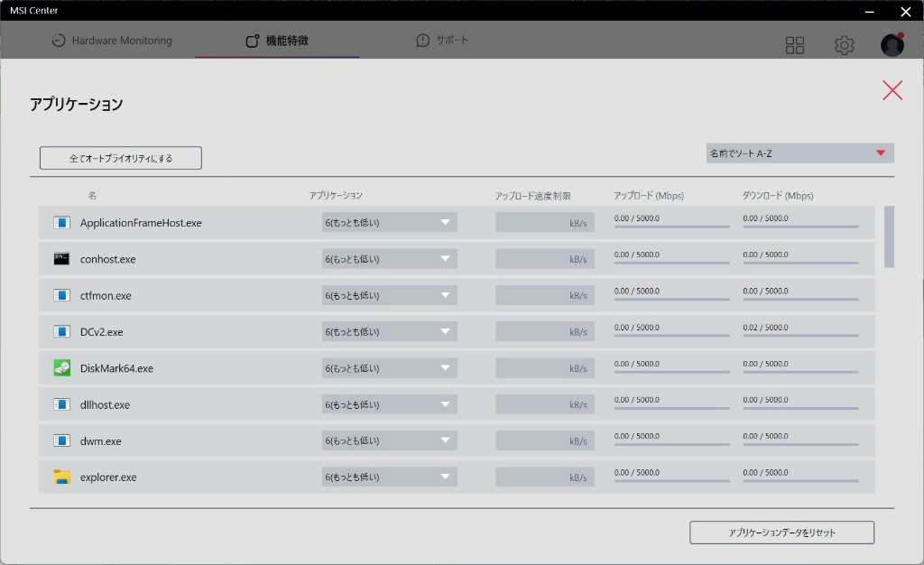Select the DiskMark64.exe name

click(x=116, y=368)
